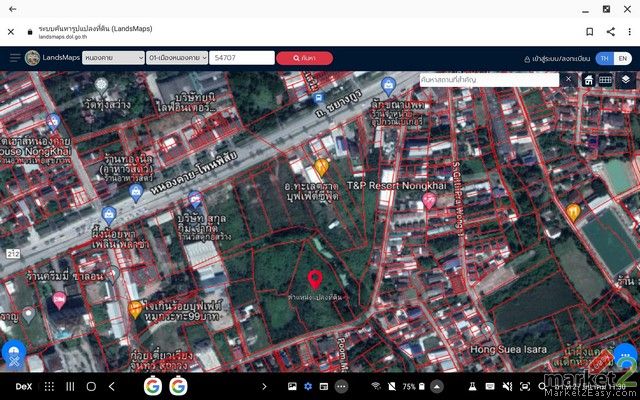This screenshot has width=640, height=400.
Task: Open the DeX apps grid
Action: coord(49,387)
